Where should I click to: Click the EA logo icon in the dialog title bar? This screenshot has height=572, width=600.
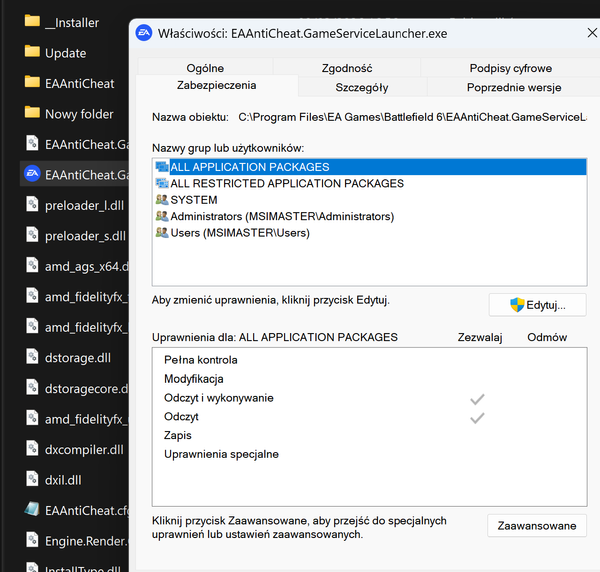click(144, 33)
